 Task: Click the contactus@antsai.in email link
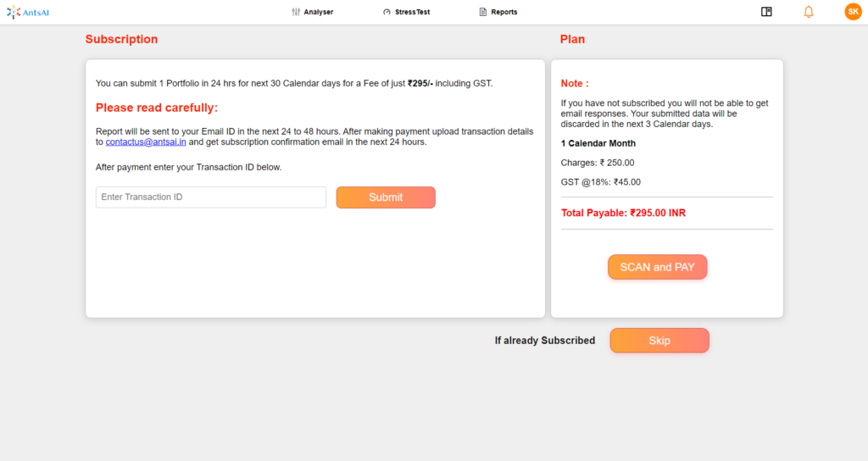[146, 142]
